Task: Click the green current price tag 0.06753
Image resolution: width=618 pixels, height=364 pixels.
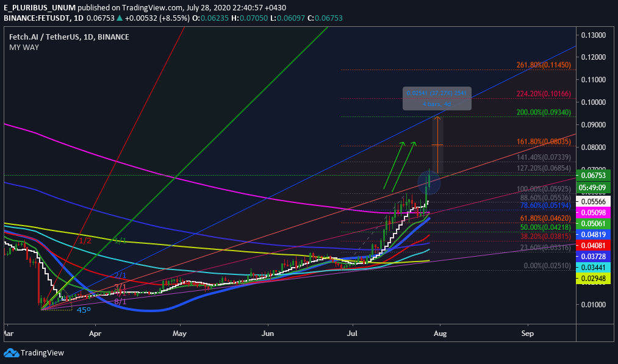Action: click(594, 176)
